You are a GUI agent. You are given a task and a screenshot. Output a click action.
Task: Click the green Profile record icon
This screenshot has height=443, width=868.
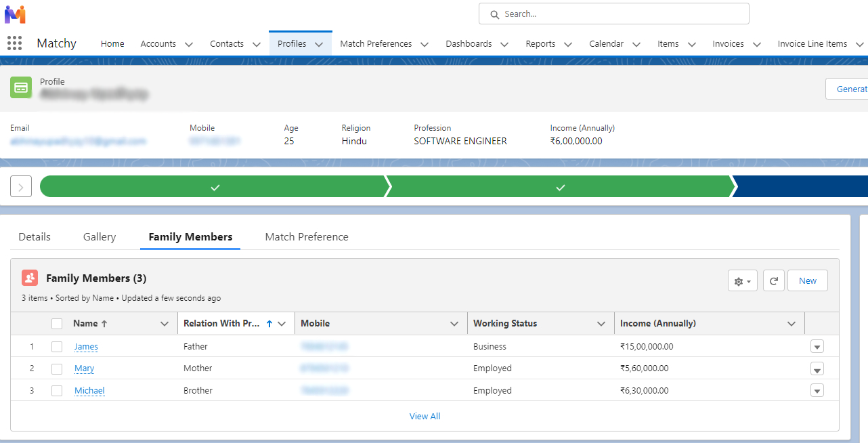click(21, 87)
